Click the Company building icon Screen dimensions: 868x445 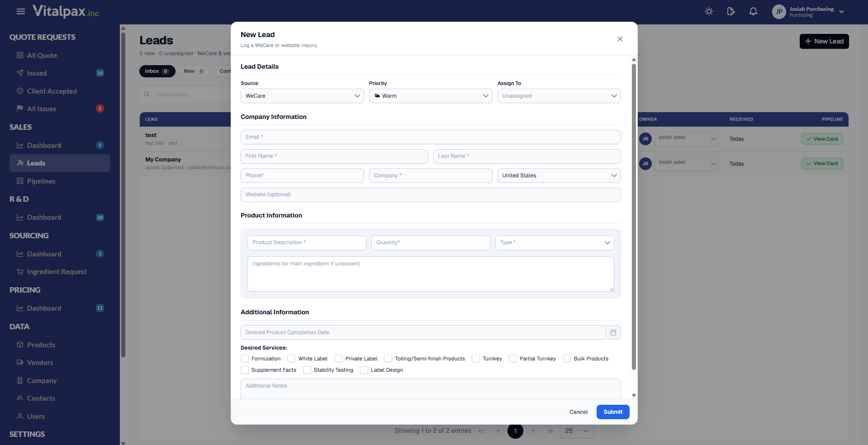[20, 380]
